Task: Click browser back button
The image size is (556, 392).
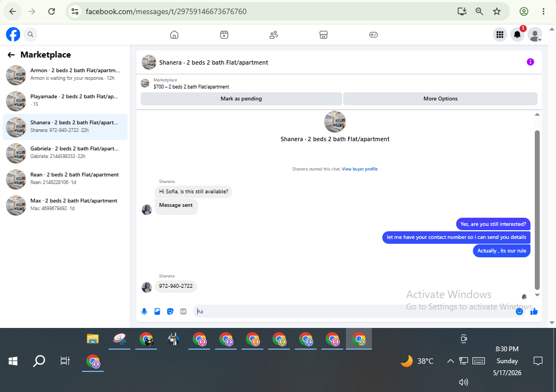Action: click(x=12, y=11)
